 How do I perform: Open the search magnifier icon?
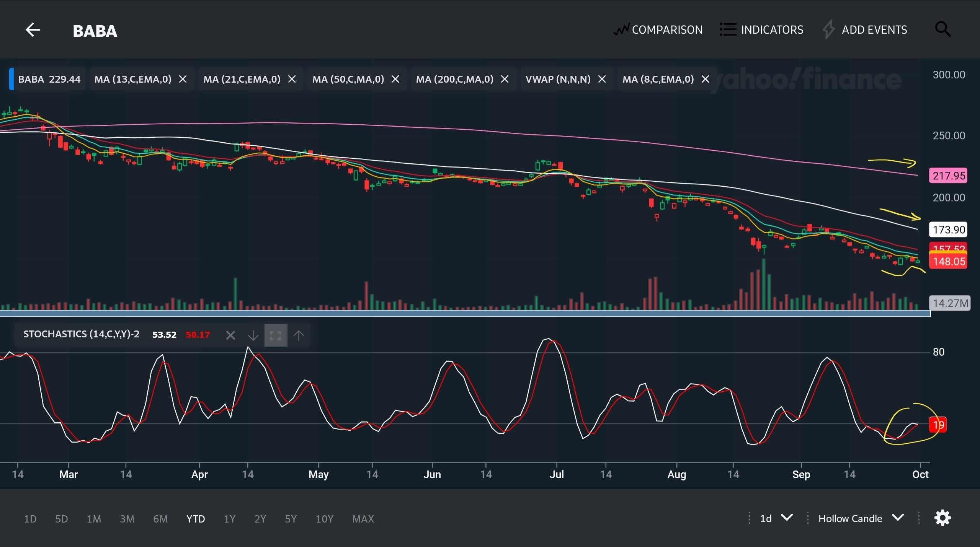coord(942,29)
